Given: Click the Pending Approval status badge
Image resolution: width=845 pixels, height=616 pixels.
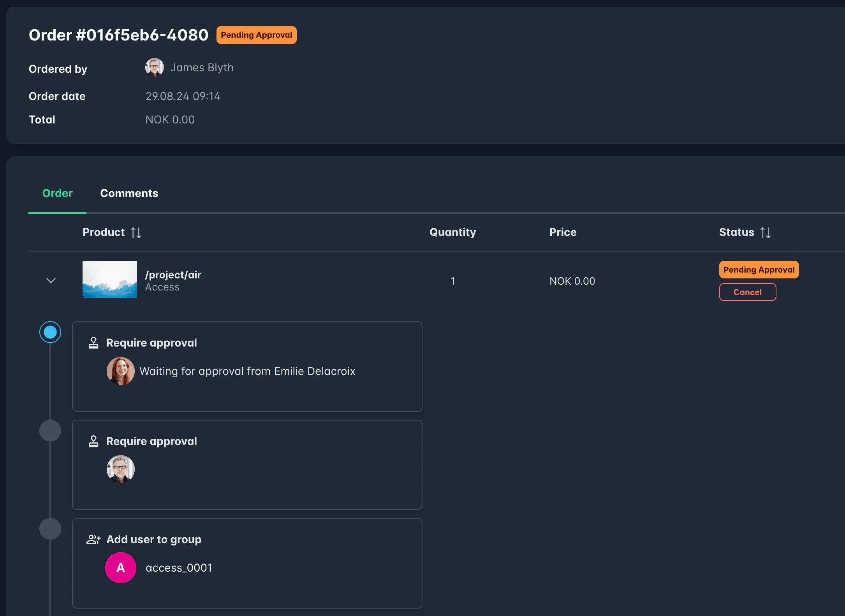Looking at the screenshot, I should (x=759, y=269).
